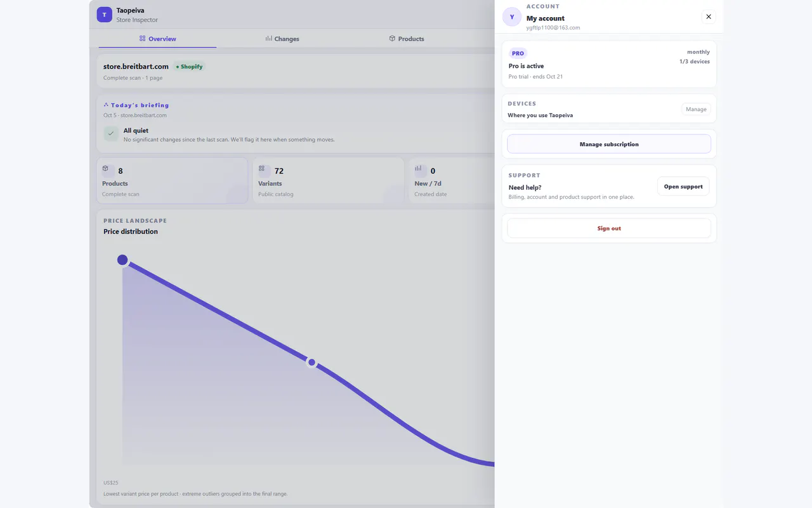The image size is (812, 508).
Task: Click the PRO badge
Action: pos(518,53)
